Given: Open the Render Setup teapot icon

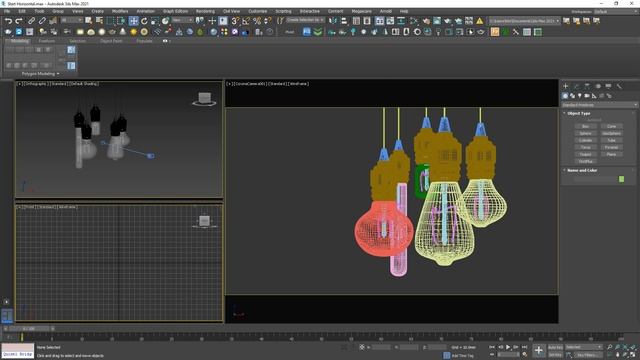Looking at the screenshot, I should 427,20.
